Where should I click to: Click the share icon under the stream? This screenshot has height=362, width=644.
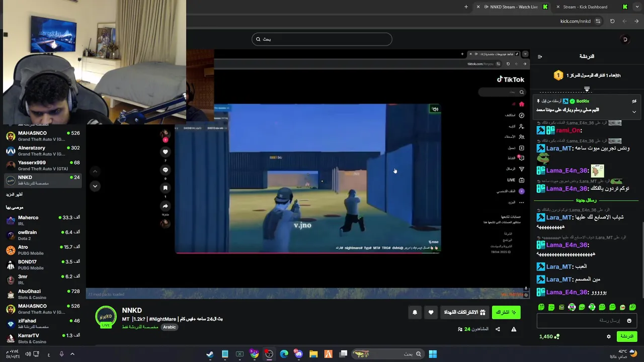(x=498, y=329)
